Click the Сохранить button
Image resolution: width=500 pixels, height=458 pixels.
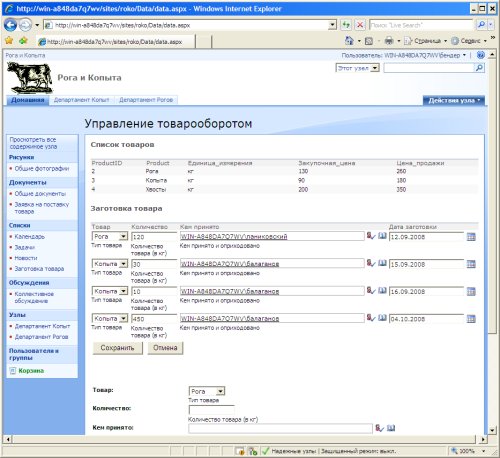point(117,348)
